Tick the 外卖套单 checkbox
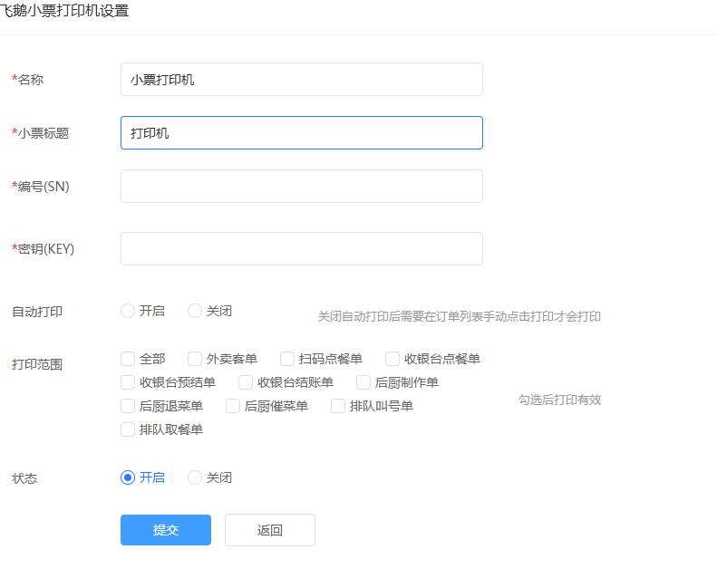This screenshot has height=588, width=717. [195, 359]
